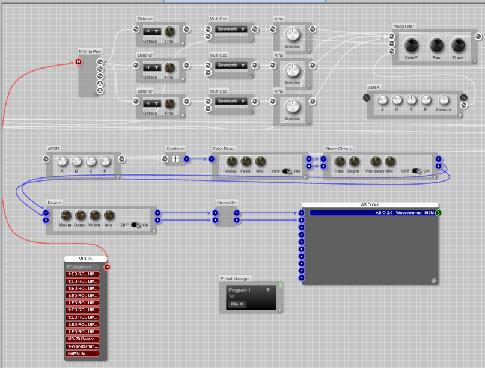Click the dark input pin left of the top-right ADSR
485x368 pixels.
point(366,98)
